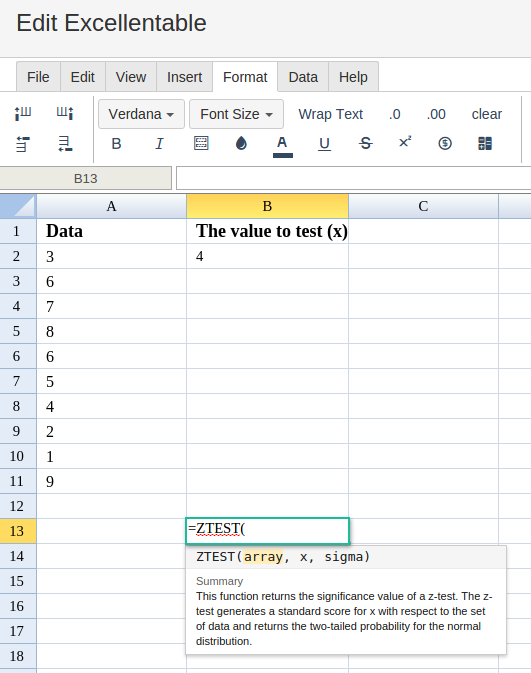Open the Verdana font dropdown

click(x=141, y=114)
